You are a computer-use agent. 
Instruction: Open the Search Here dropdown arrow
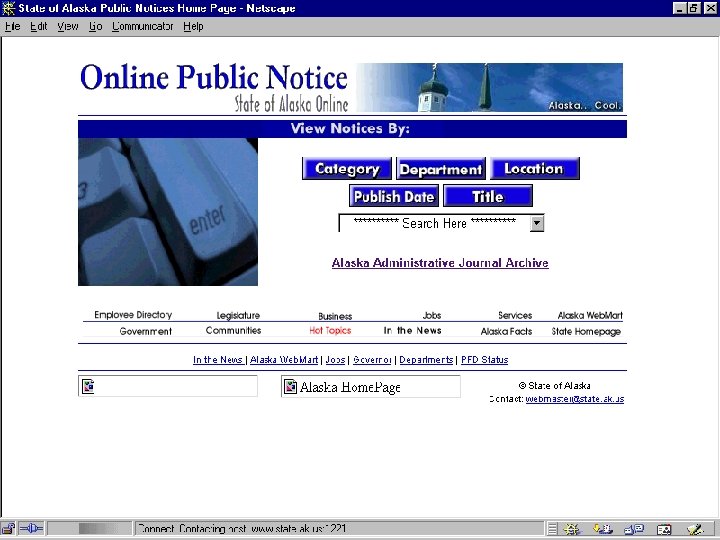(x=536, y=224)
